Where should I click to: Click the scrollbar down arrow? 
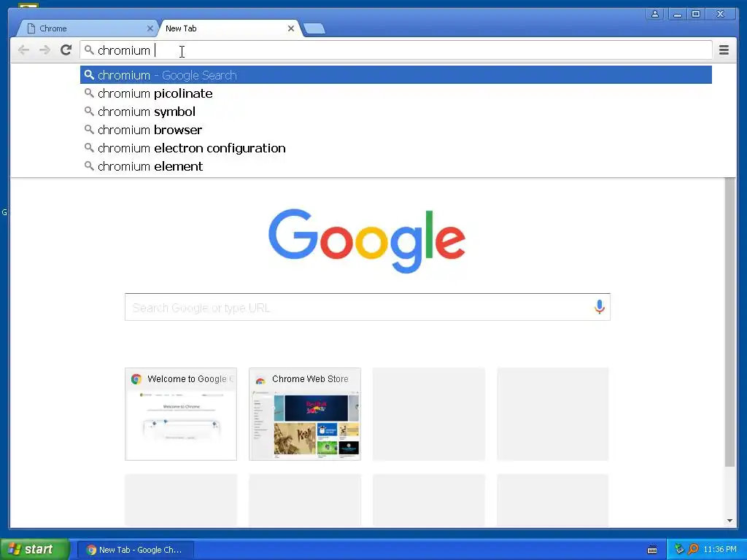point(729,521)
